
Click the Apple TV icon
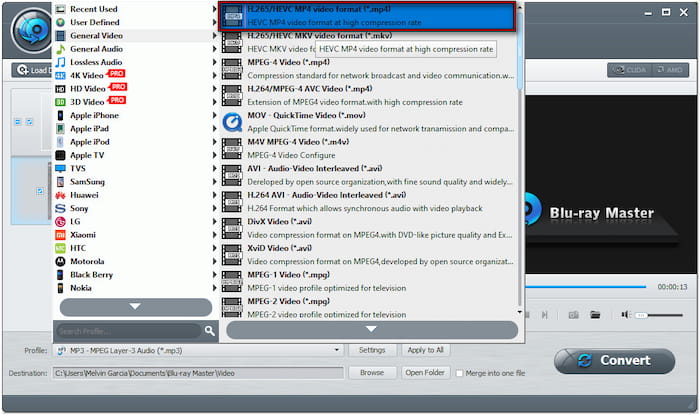pos(60,155)
